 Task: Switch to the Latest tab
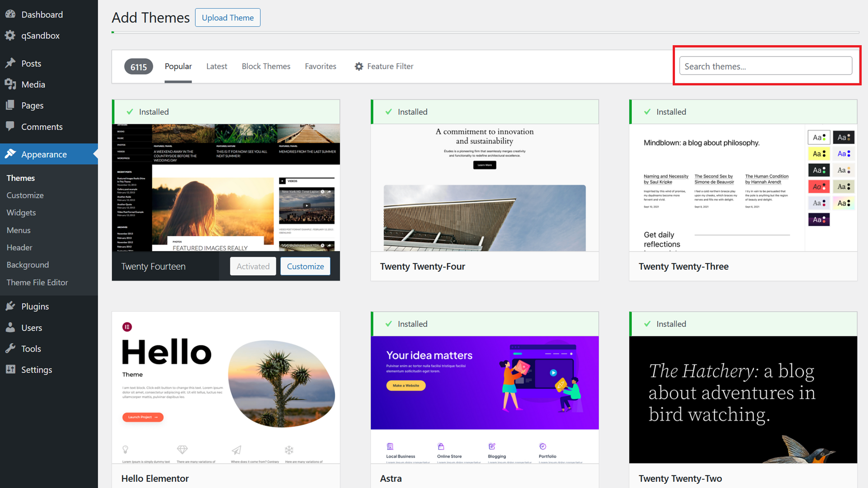217,66
